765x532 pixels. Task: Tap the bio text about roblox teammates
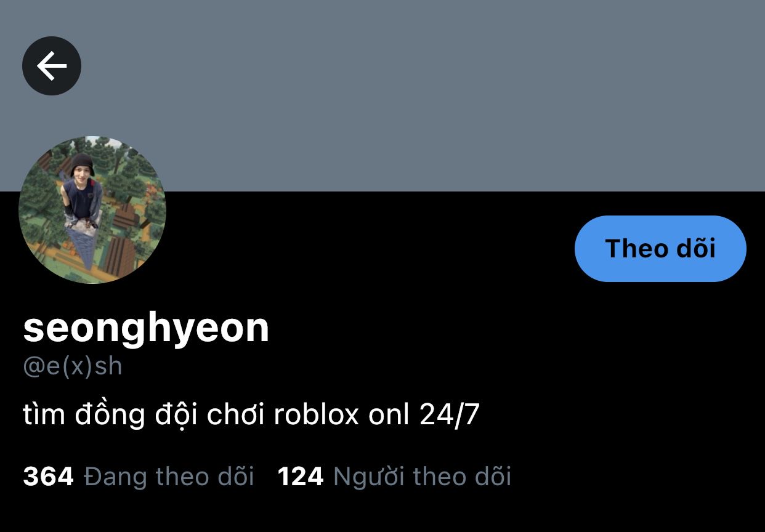click(251, 416)
